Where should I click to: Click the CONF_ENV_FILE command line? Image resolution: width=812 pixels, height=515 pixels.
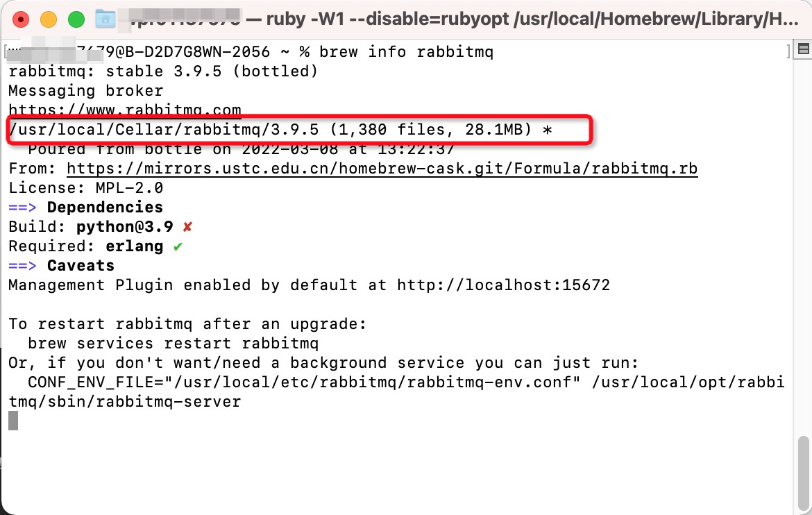coord(397,392)
